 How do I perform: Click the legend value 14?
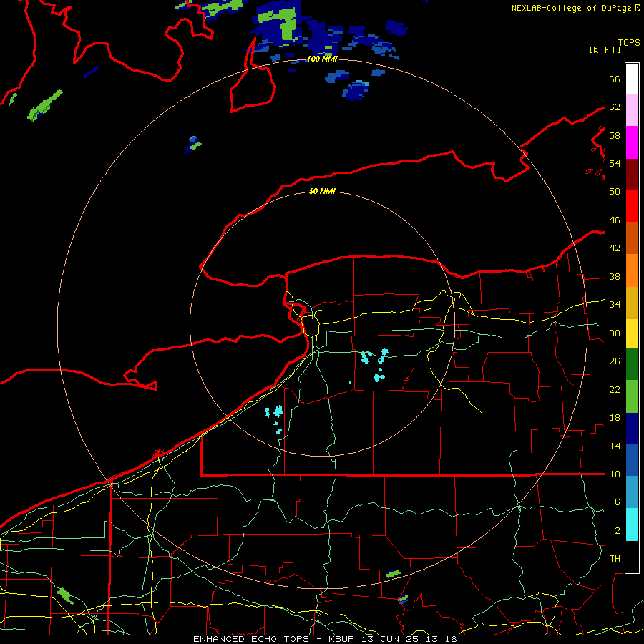pyautogui.click(x=615, y=446)
